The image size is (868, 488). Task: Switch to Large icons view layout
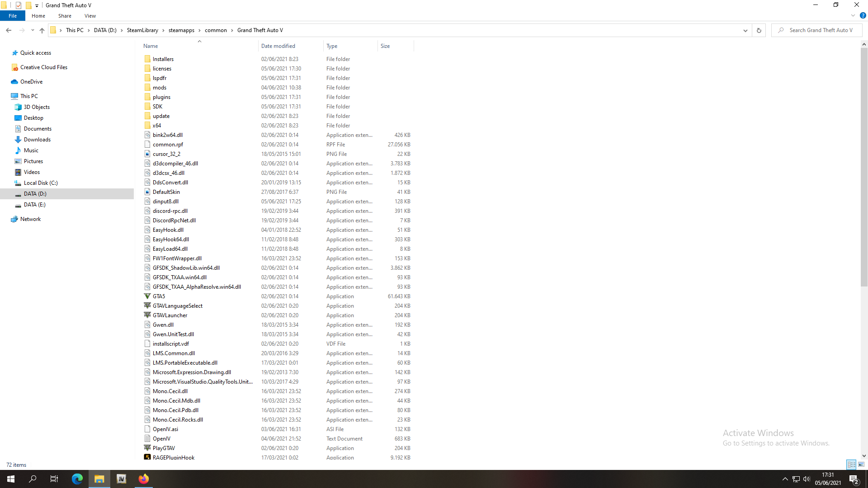click(x=861, y=465)
